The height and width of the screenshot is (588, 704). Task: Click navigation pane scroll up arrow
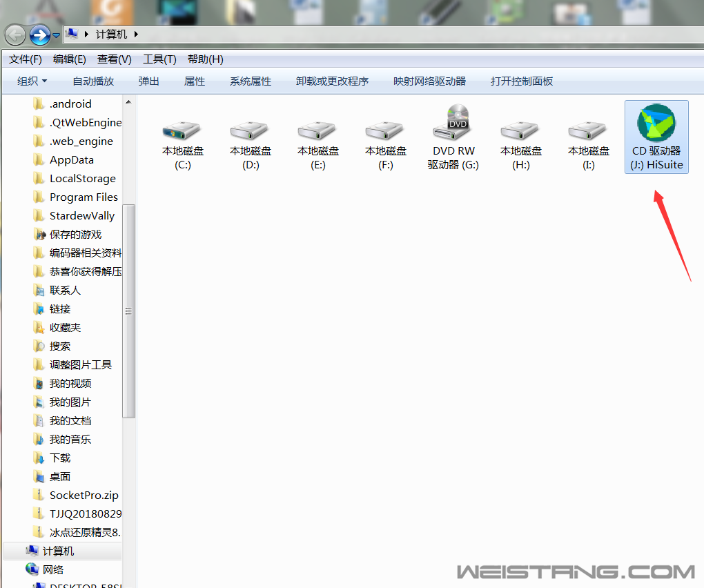coord(128,102)
